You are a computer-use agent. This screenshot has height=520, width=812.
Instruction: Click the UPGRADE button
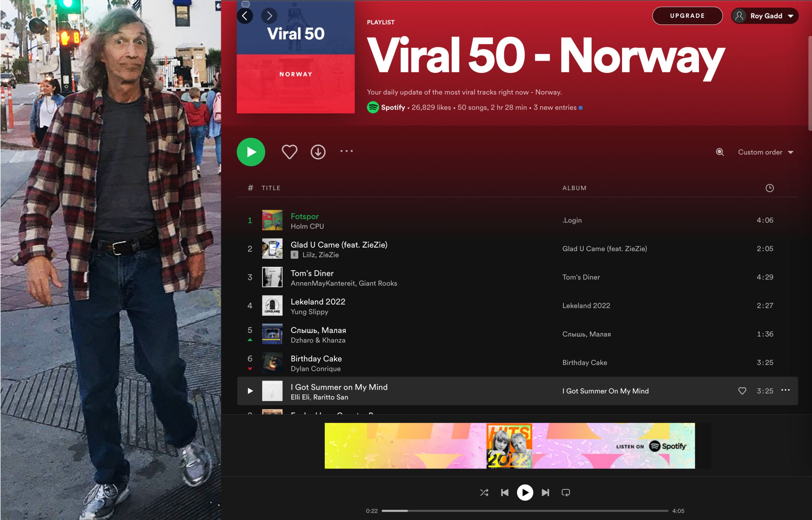coord(687,16)
